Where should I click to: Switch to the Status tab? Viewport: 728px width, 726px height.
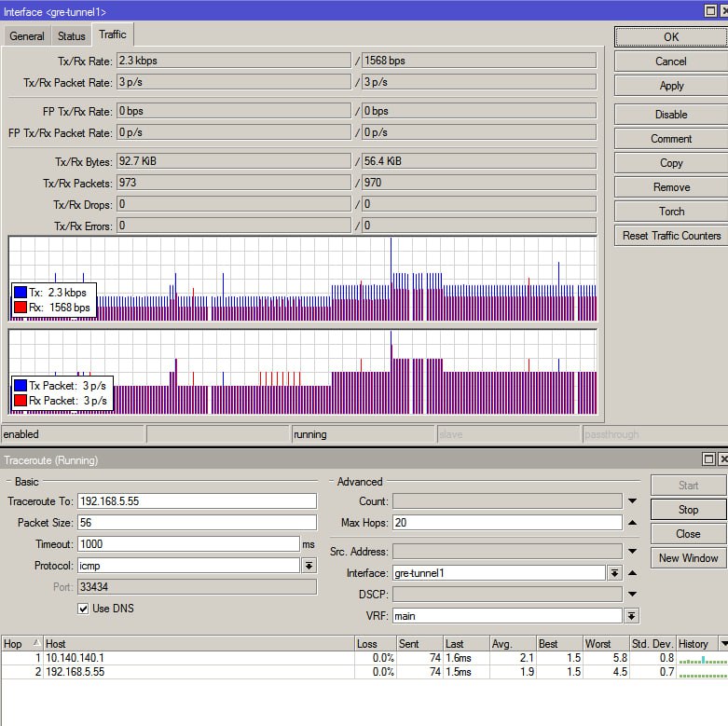coord(72,36)
